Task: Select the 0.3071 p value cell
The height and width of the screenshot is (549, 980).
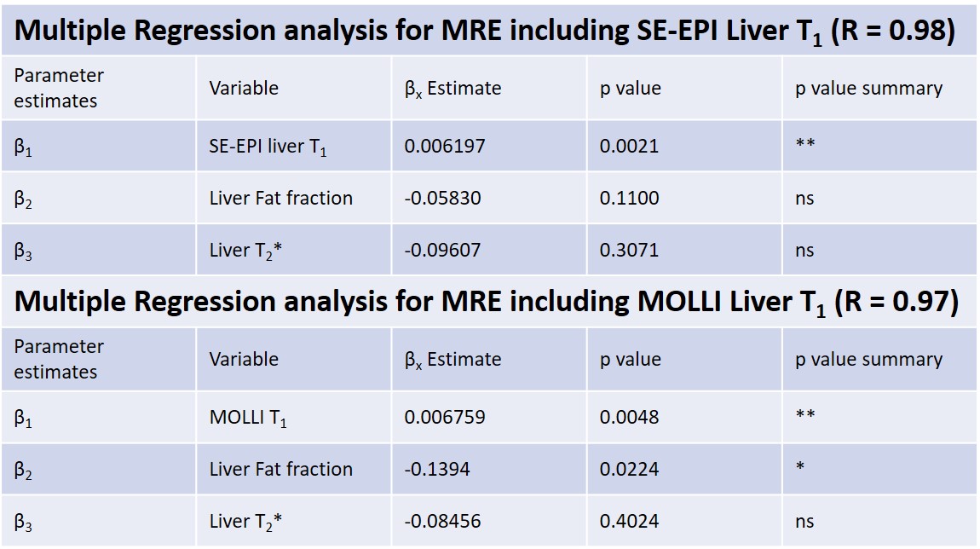Action: pyautogui.click(x=629, y=250)
